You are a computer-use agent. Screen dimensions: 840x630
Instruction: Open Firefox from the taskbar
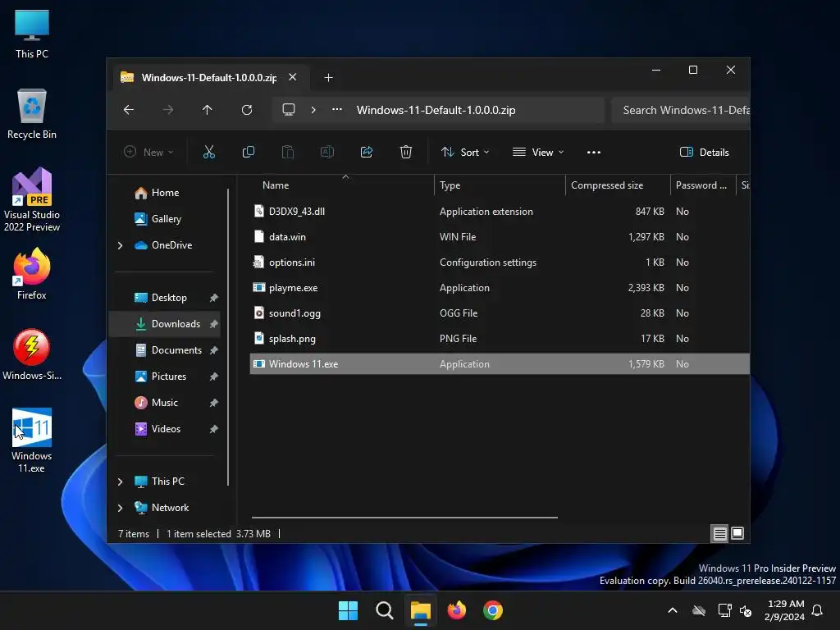point(456,610)
